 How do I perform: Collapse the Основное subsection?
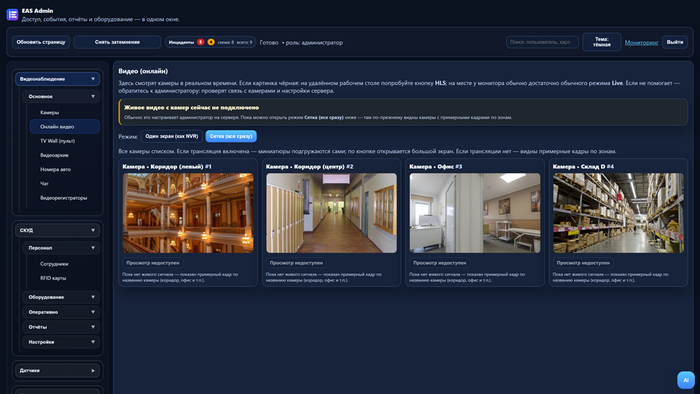(x=61, y=96)
